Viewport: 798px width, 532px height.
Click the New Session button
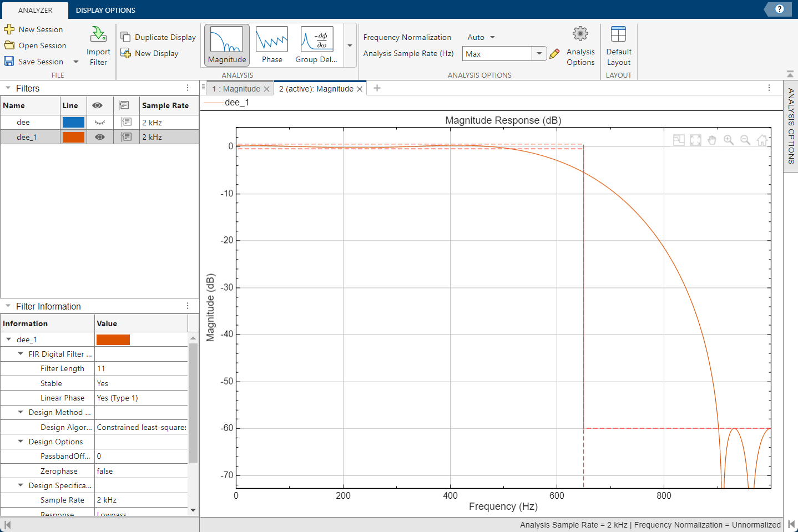41,29
